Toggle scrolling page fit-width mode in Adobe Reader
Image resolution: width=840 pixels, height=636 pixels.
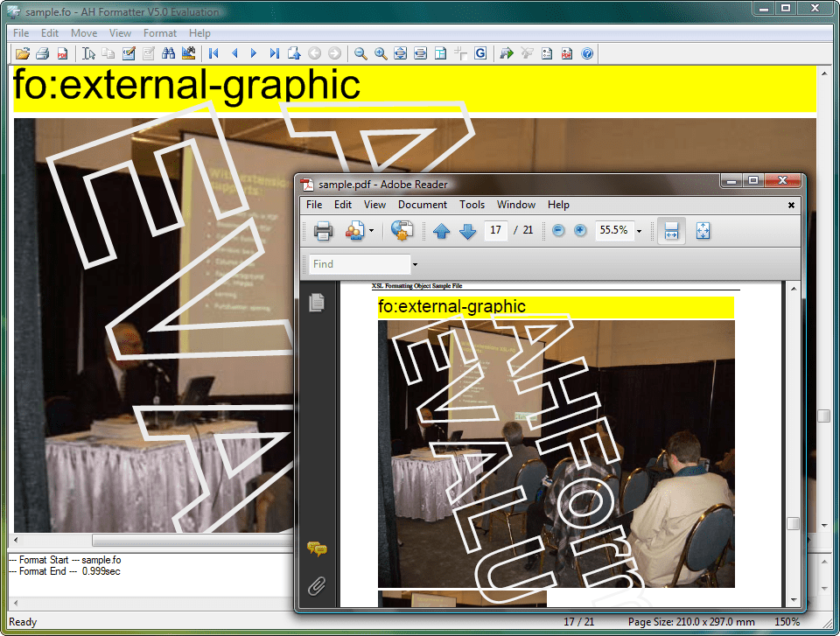(671, 231)
